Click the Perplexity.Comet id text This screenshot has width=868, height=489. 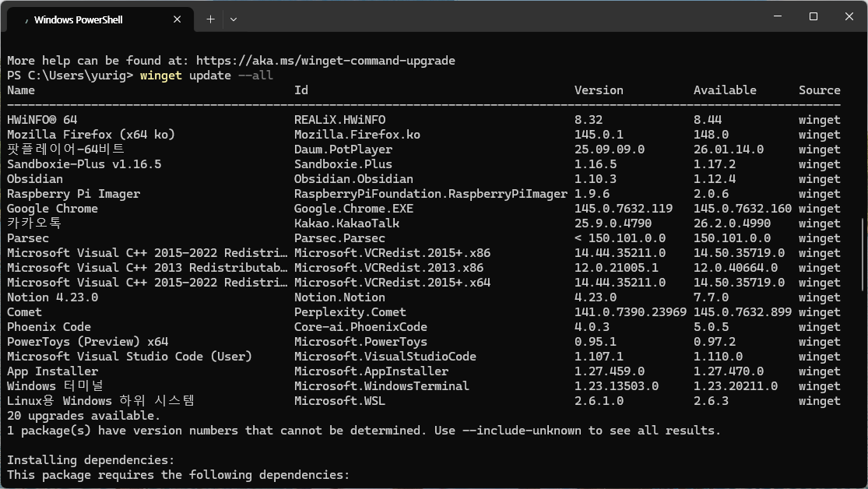350,312
